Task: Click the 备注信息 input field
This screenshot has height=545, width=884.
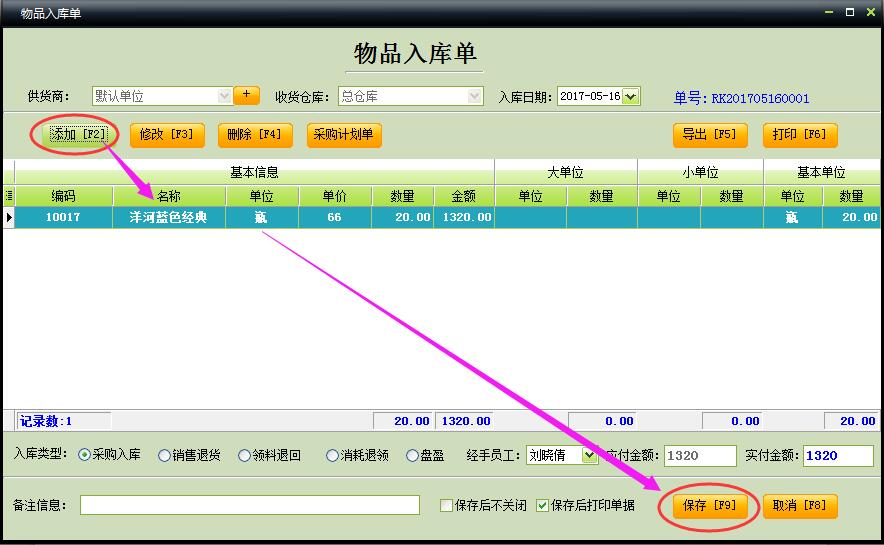Action: (x=250, y=505)
